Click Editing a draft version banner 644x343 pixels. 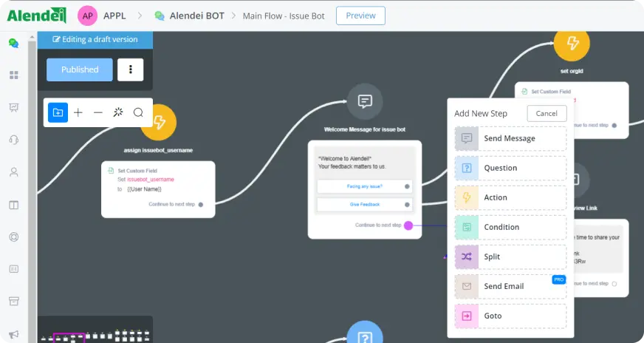[x=95, y=39]
